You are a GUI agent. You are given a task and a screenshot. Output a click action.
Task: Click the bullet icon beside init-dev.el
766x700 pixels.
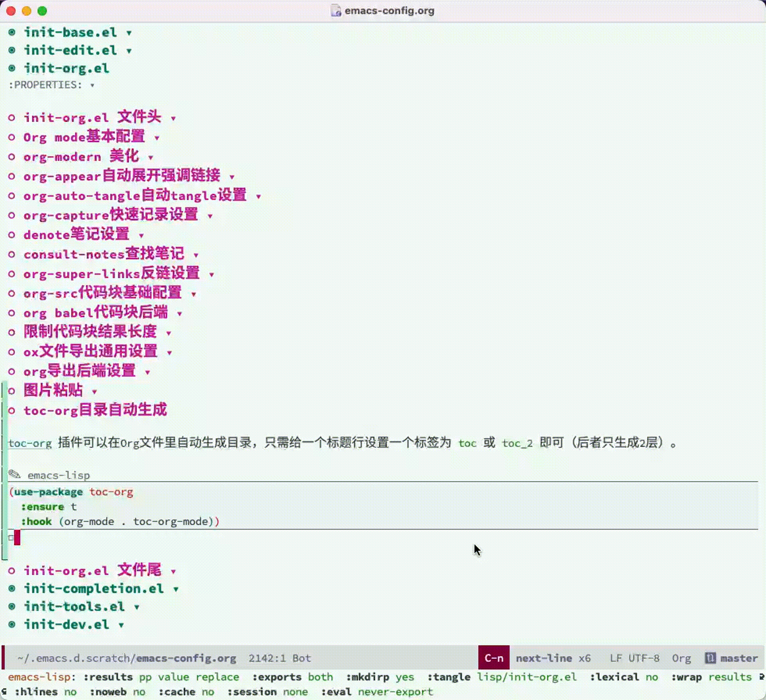tap(12, 625)
